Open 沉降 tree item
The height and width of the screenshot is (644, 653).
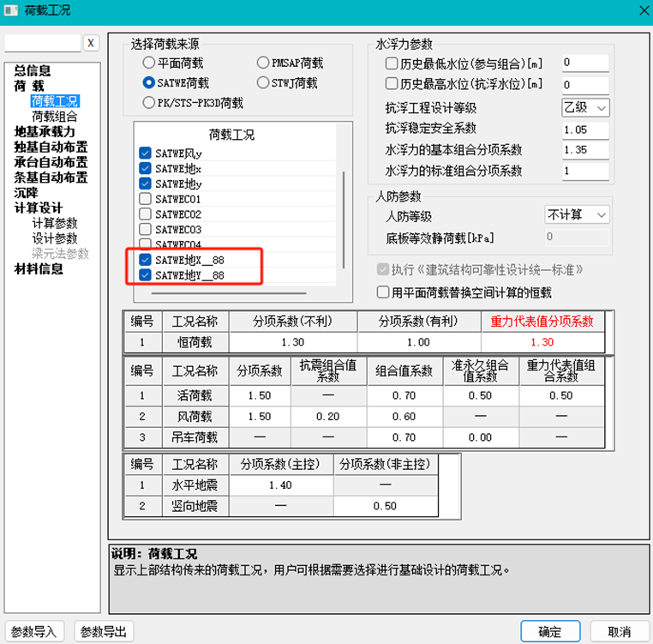[26, 193]
